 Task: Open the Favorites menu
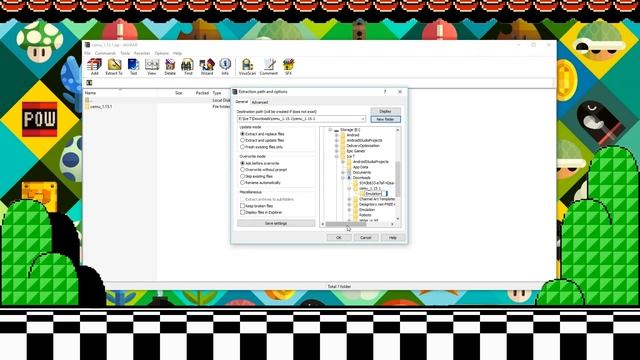tap(142, 53)
